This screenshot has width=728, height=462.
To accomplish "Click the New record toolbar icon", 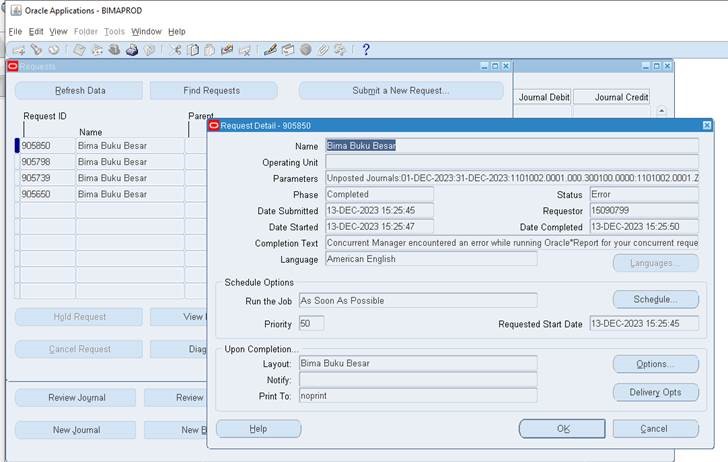I will click(x=19, y=50).
